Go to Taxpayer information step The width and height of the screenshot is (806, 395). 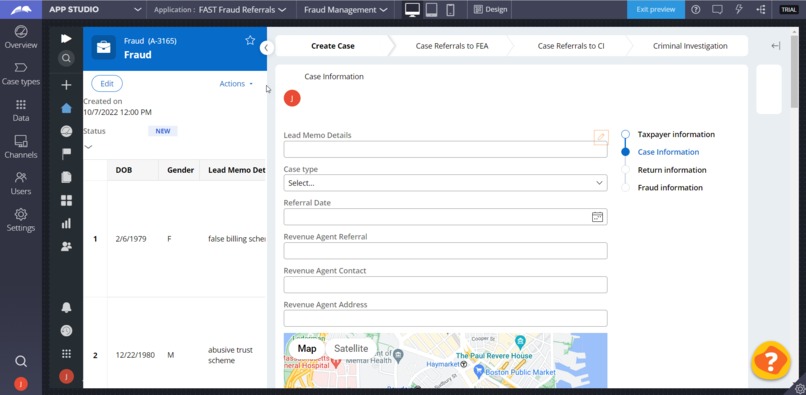pos(675,134)
